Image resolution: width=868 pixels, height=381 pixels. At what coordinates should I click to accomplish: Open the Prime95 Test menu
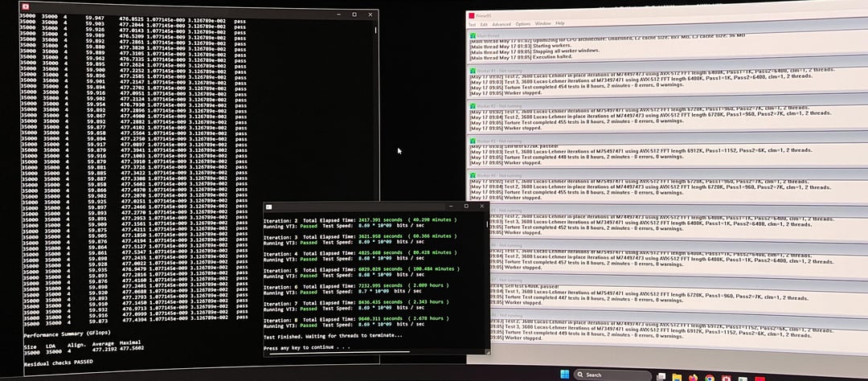[473, 24]
